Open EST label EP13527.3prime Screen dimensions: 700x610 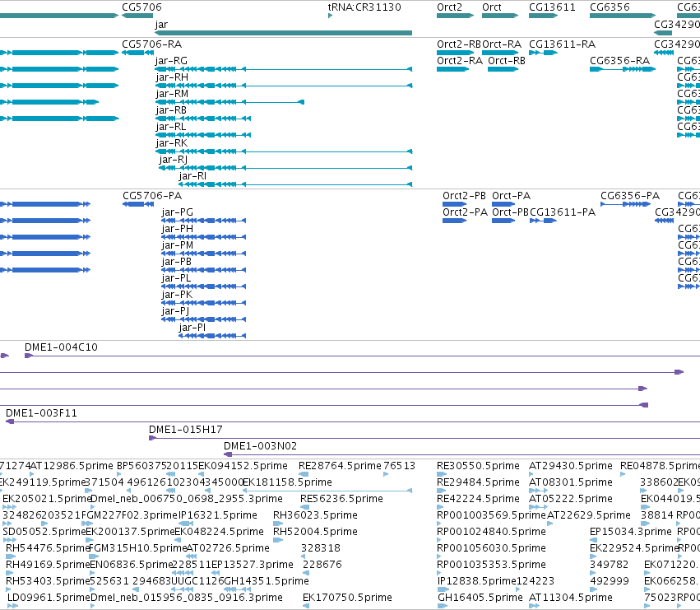click(253, 565)
